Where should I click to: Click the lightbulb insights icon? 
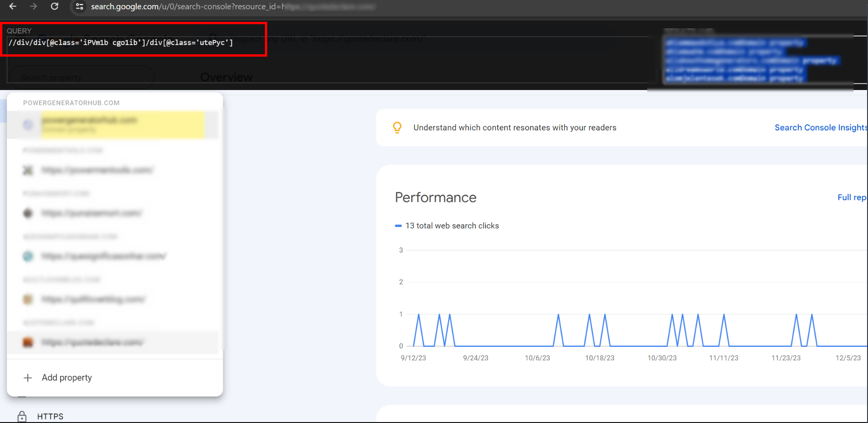pyautogui.click(x=397, y=128)
